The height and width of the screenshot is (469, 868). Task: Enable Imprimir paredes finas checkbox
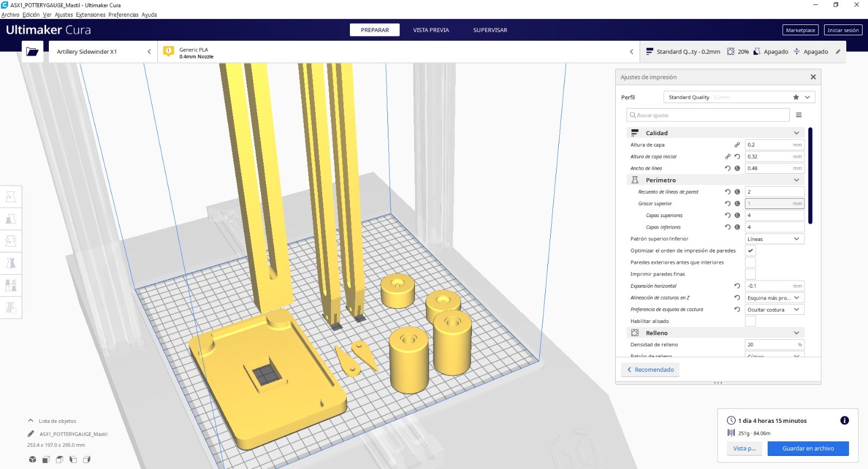tap(750, 274)
